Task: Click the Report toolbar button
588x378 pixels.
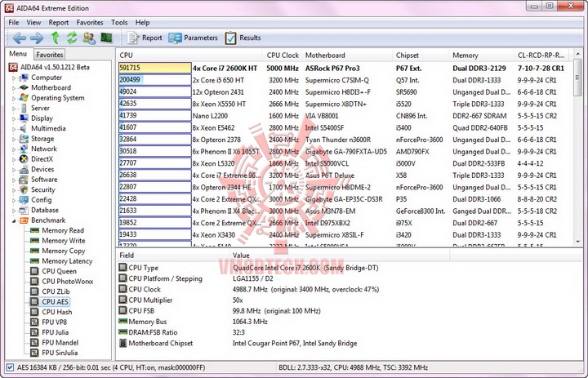Action: [145, 38]
